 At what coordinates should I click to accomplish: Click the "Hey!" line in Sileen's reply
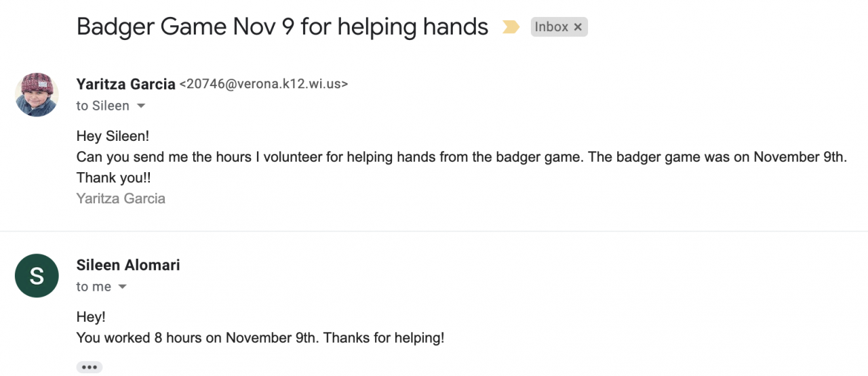click(91, 317)
